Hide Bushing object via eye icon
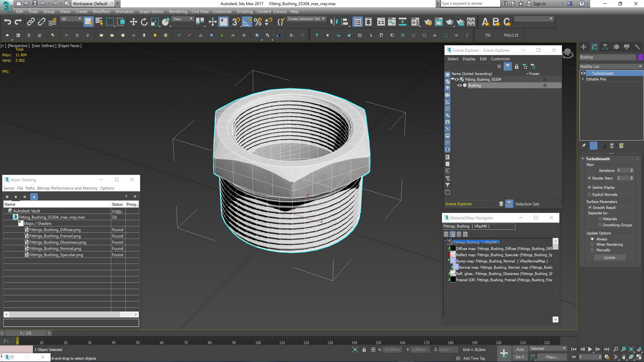644x362 pixels. tap(460, 85)
